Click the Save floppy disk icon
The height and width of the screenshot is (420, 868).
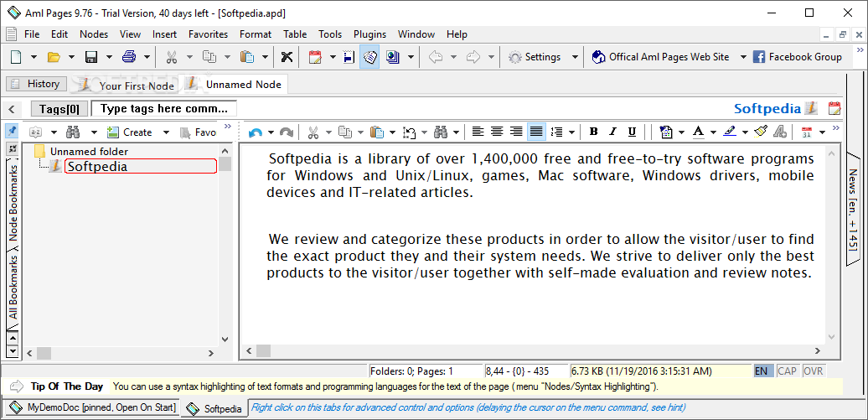coord(91,57)
